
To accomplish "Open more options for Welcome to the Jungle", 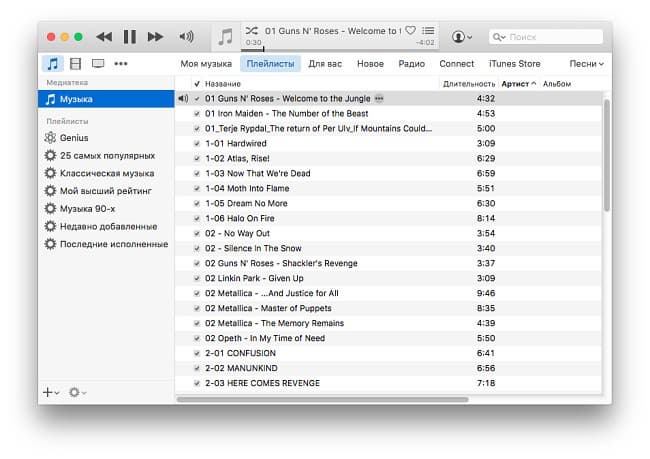I will 379,99.
